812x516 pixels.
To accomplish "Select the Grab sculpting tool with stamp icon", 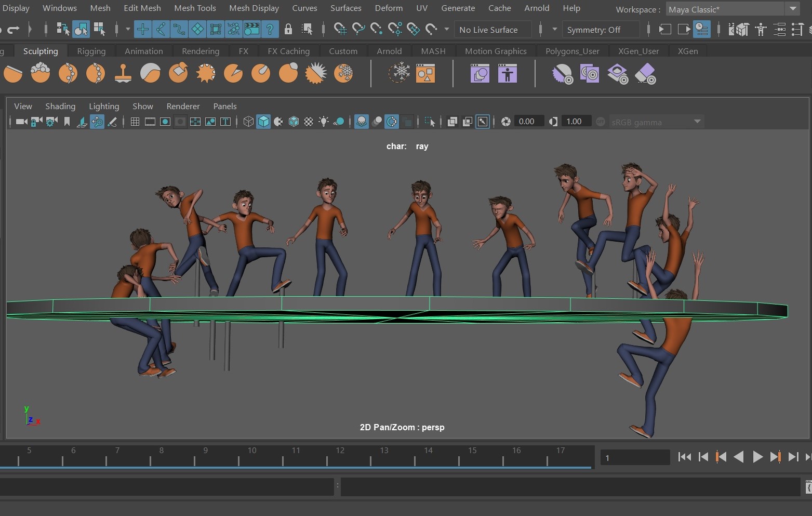I will pyautogui.click(x=123, y=73).
